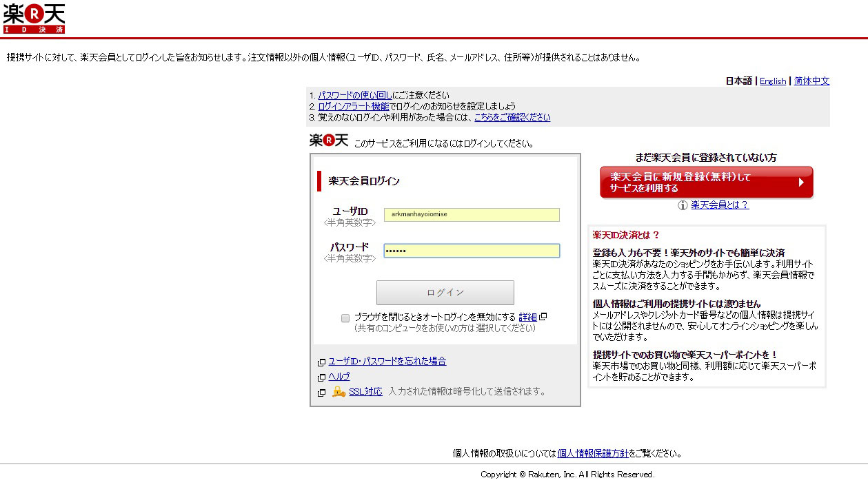Click the popup icon before SSL対応 row
Viewport: 868px width, 489px height.
321,393
